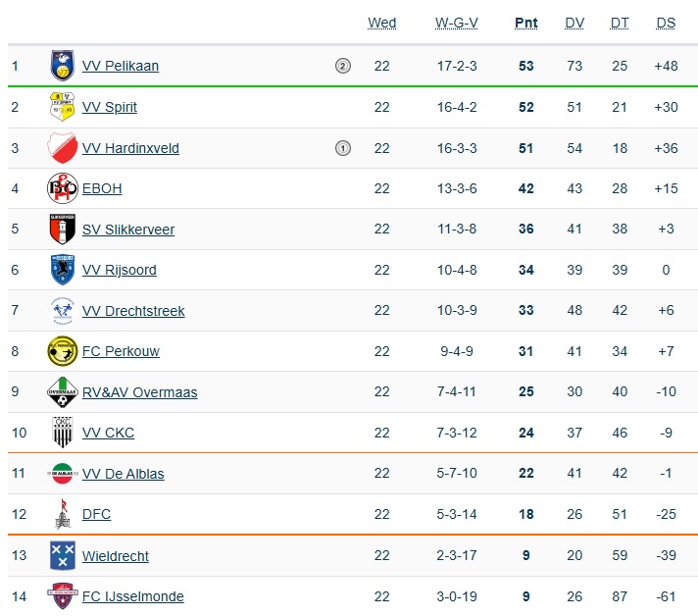Click the DS column header
Screen dimensions: 698x616
666,24
